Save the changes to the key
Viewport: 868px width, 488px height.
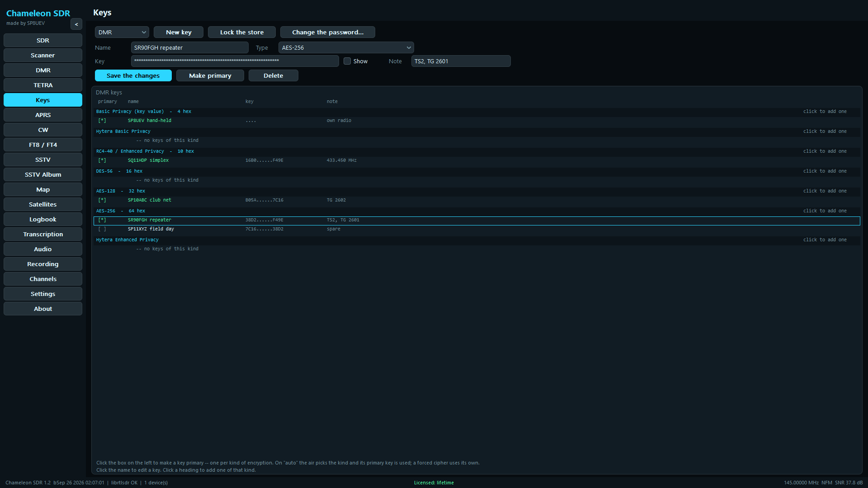coord(133,75)
